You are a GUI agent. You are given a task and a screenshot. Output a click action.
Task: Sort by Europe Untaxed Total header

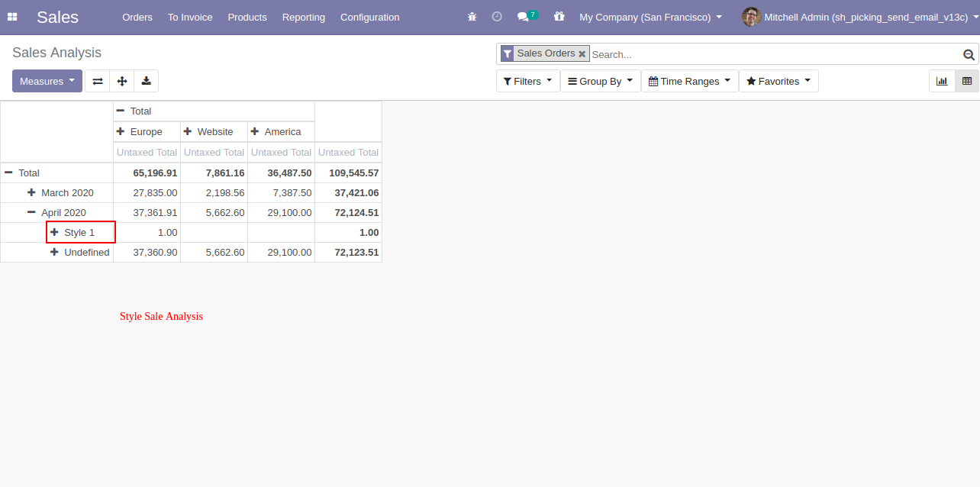pyautogui.click(x=147, y=152)
